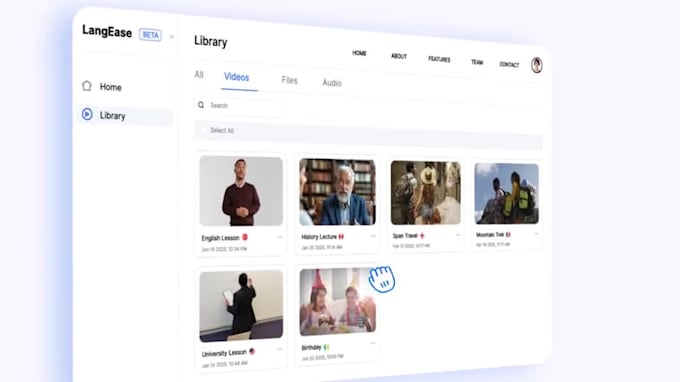
Task: Open the Birthday video thumbnail
Action: (x=337, y=302)
